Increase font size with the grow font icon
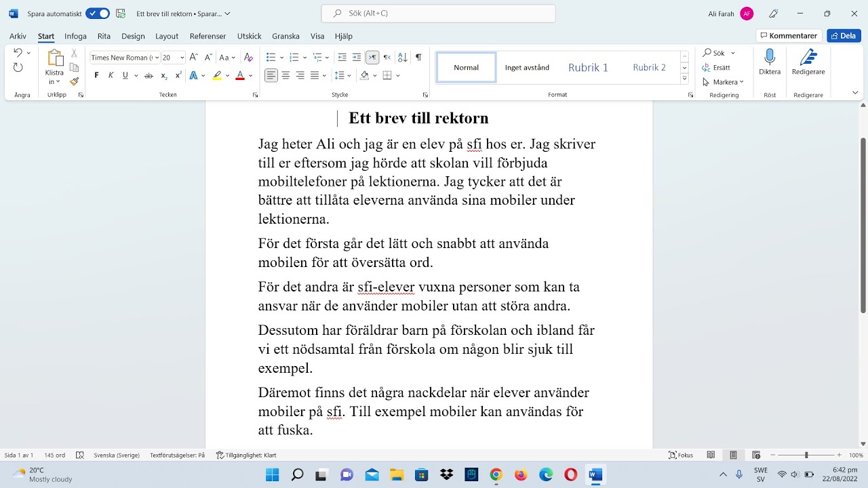Image resolution: width=868 pixels, height=488 pixels. point(194,58)
